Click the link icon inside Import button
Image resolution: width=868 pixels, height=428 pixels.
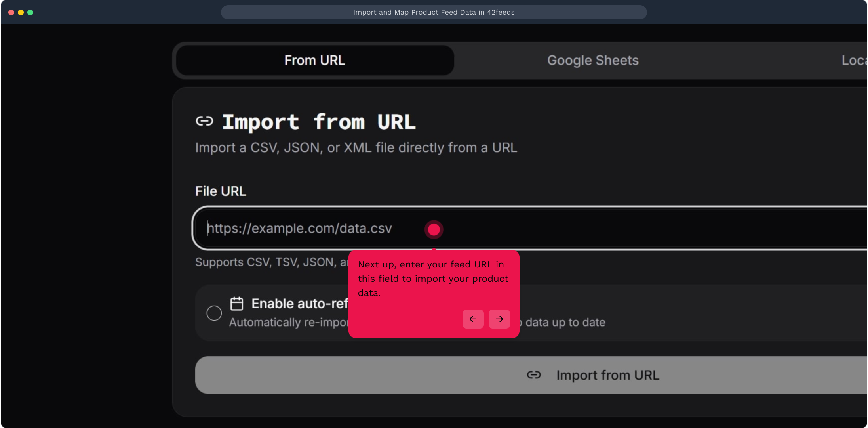(x=533, y=375)
